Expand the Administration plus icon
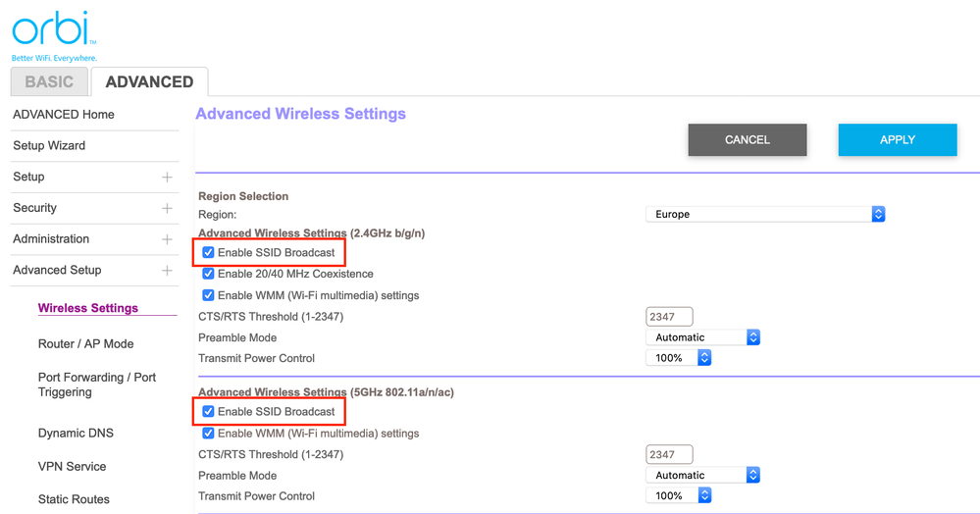The image size is (980, 514). [x=167, y=239]
